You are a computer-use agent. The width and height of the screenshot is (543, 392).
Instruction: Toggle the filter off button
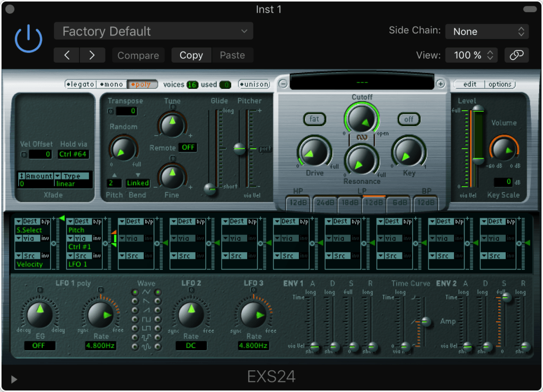[x=409, y=119]
